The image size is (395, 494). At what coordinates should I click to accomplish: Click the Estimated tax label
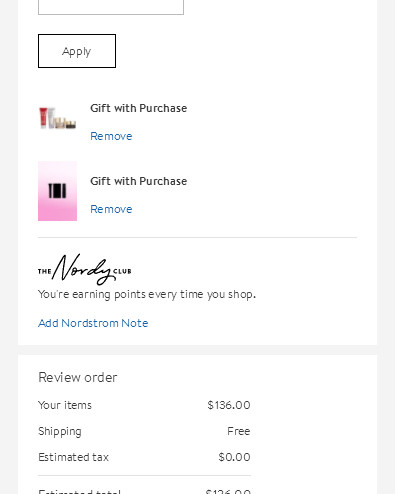coord(73,457)
